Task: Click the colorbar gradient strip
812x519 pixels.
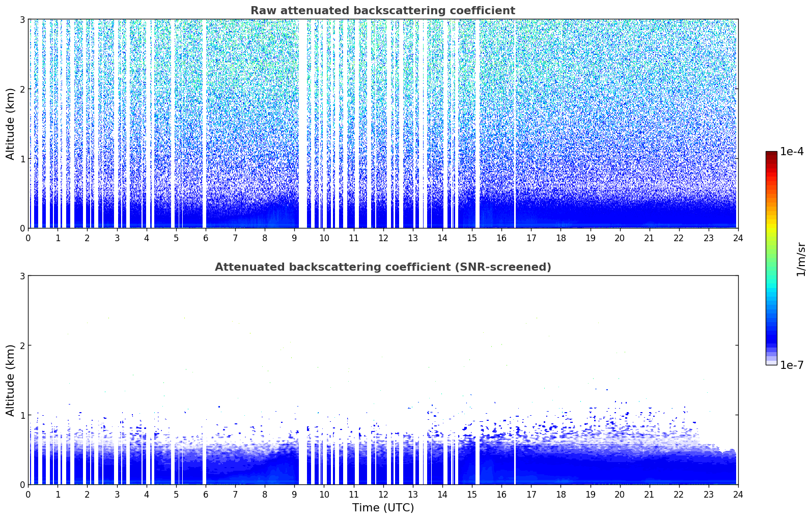Action: (771, 258)
